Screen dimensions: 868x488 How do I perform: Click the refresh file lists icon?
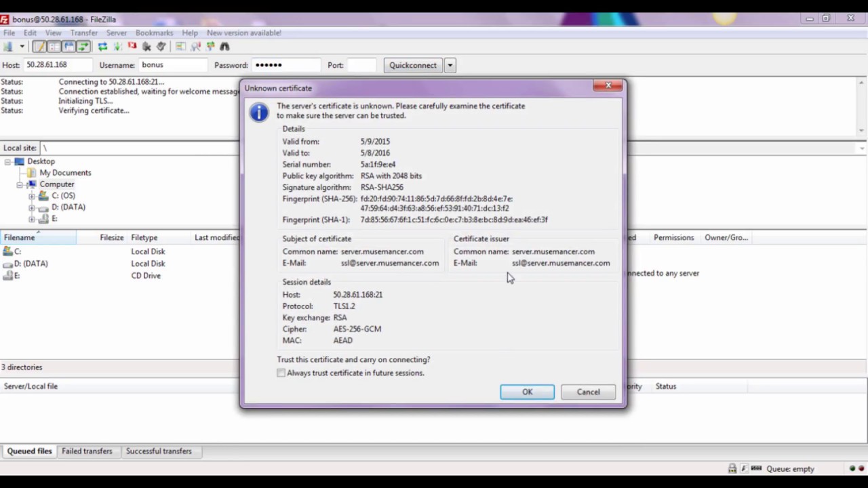[x=102, y=46]
